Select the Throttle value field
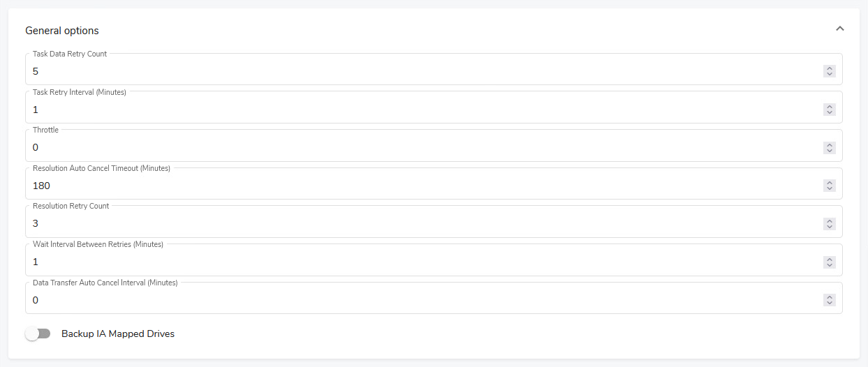868x367 pixels. click(x=419, y=148)
